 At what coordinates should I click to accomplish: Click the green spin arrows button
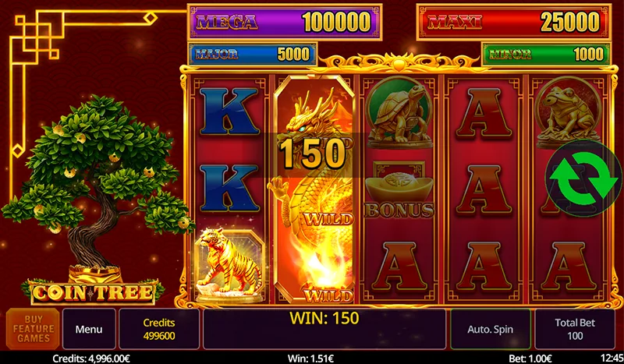[x=583, y=178]
